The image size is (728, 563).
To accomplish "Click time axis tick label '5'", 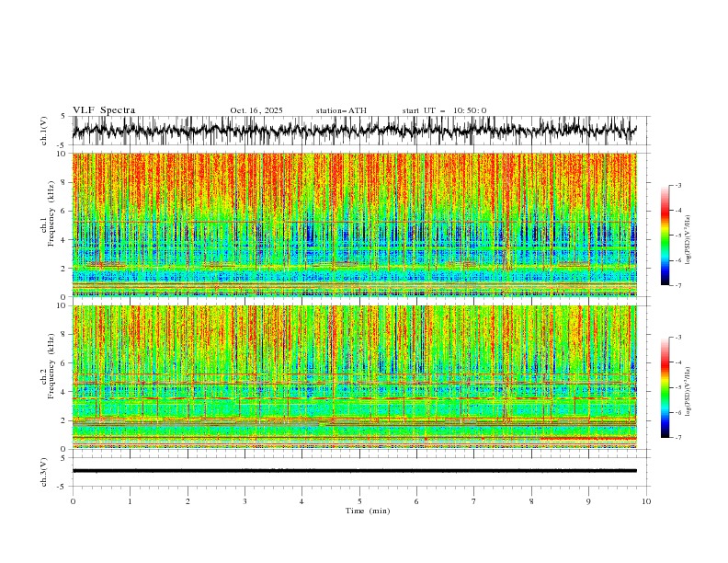I will click(359, 501).
